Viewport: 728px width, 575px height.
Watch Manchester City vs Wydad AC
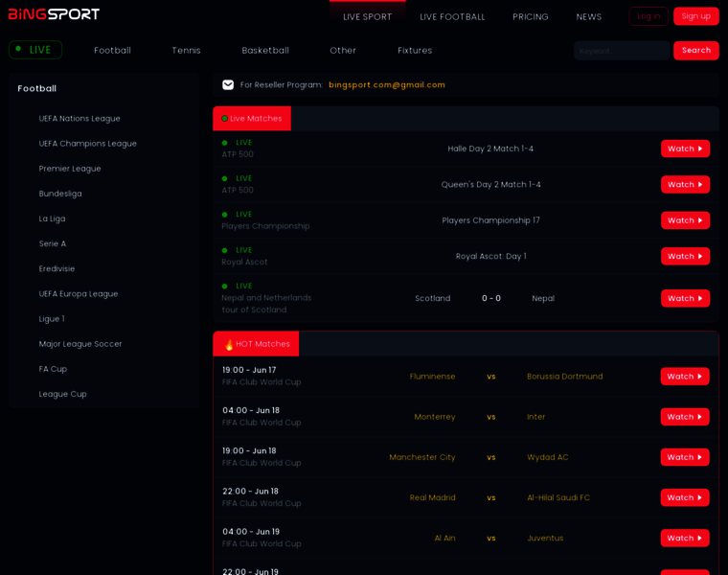pyautogui.click(x=685, y=457)
